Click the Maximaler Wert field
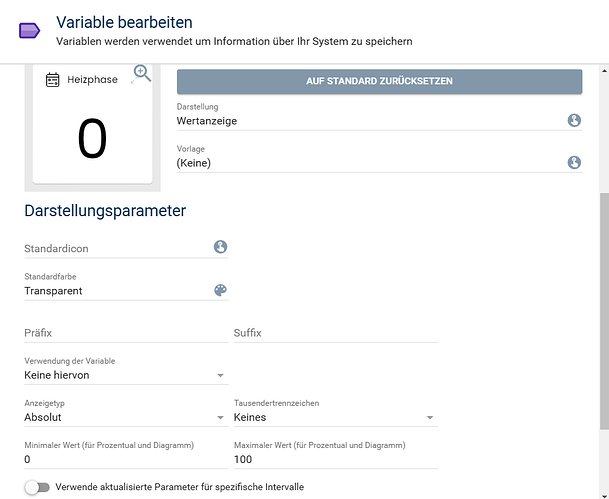 coord(335,459)
